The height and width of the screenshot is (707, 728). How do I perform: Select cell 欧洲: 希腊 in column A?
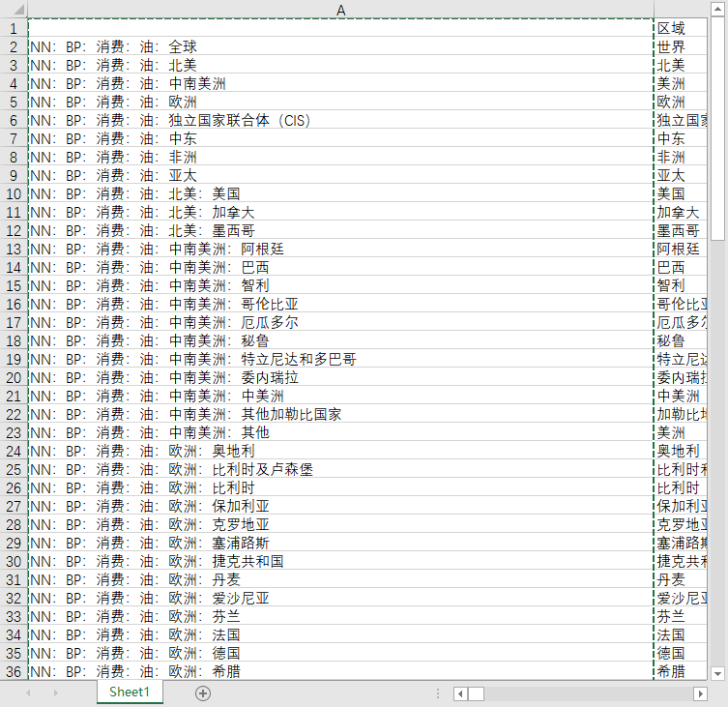340,671
